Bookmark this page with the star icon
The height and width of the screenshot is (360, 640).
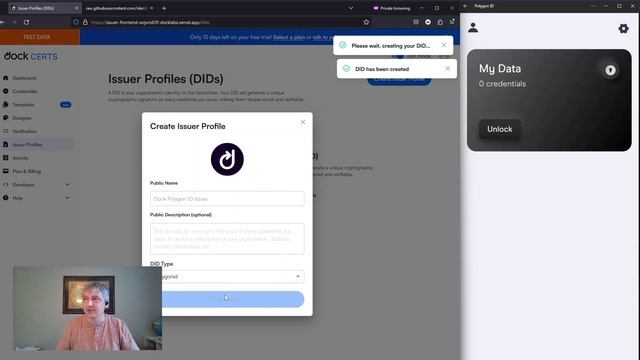(366, 22)
